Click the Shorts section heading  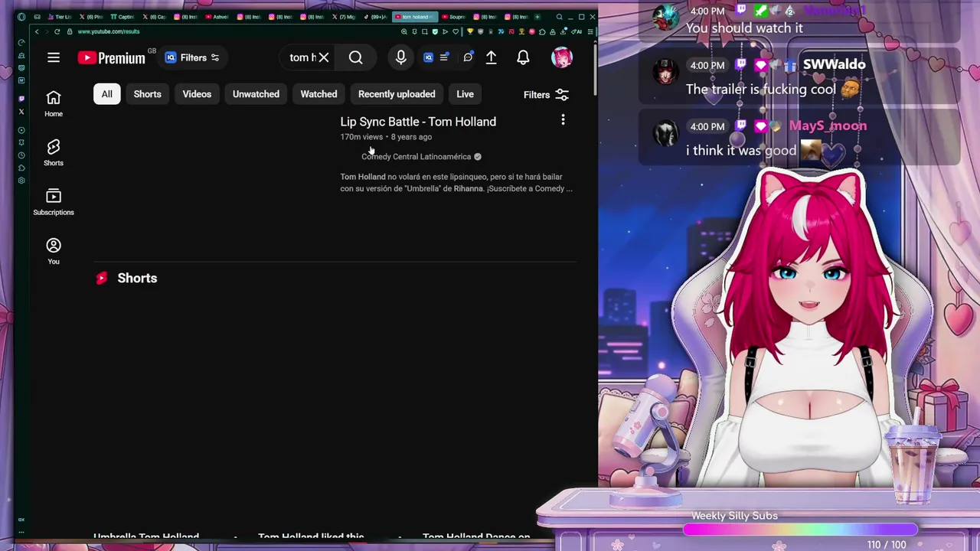(x=137, y=279)
